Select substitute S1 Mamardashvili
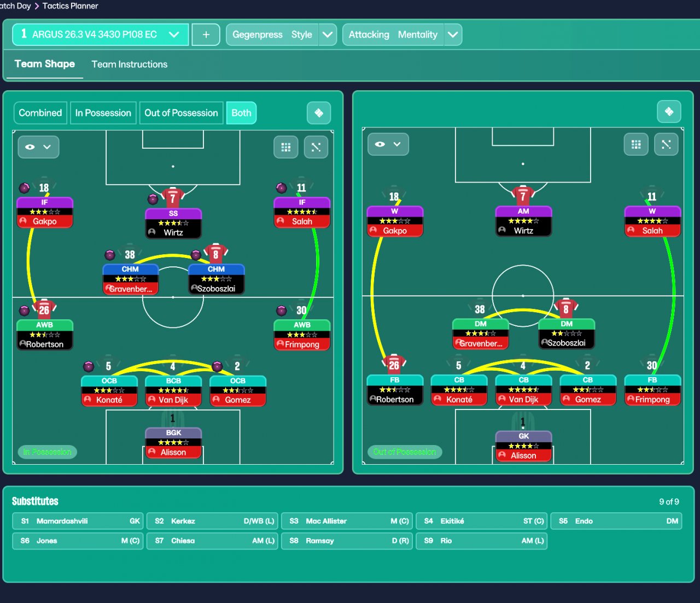The height and width of the screenshot is (603, 700). coord(78,521)
